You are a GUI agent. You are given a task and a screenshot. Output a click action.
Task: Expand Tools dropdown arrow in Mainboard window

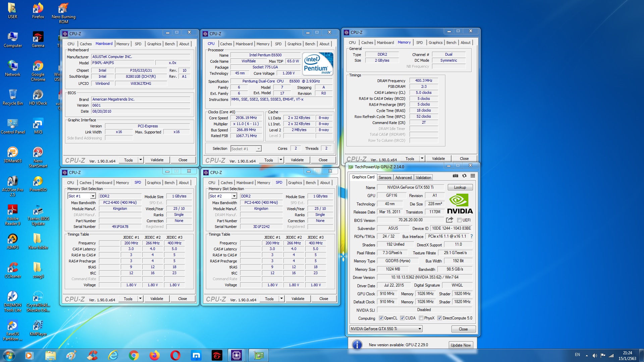pyautogui.click(x=141, y=160)
